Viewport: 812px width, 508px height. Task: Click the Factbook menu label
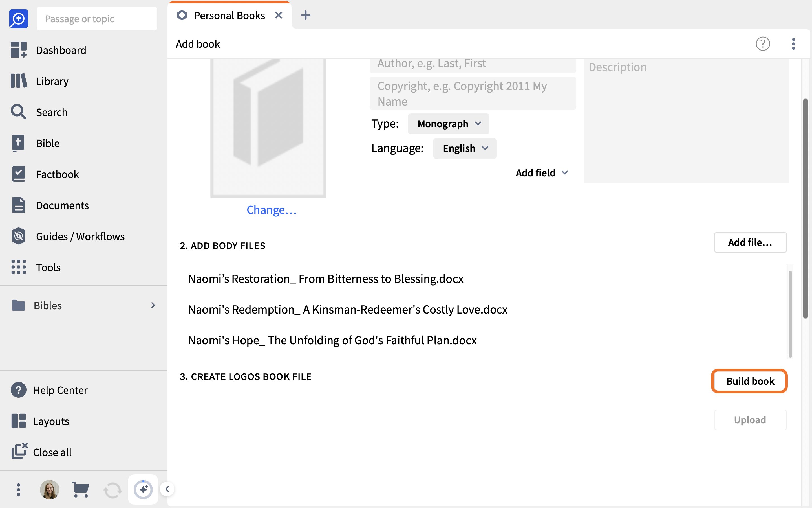(x=58, y=174)
